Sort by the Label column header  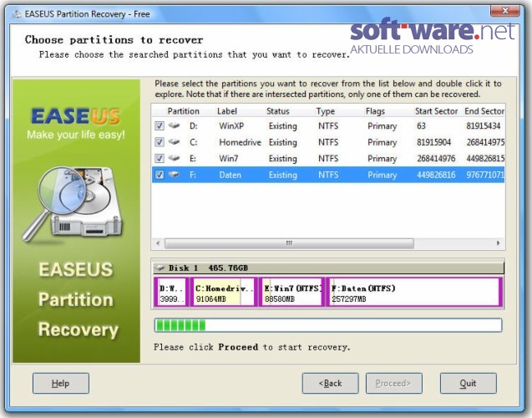(227, 111)
